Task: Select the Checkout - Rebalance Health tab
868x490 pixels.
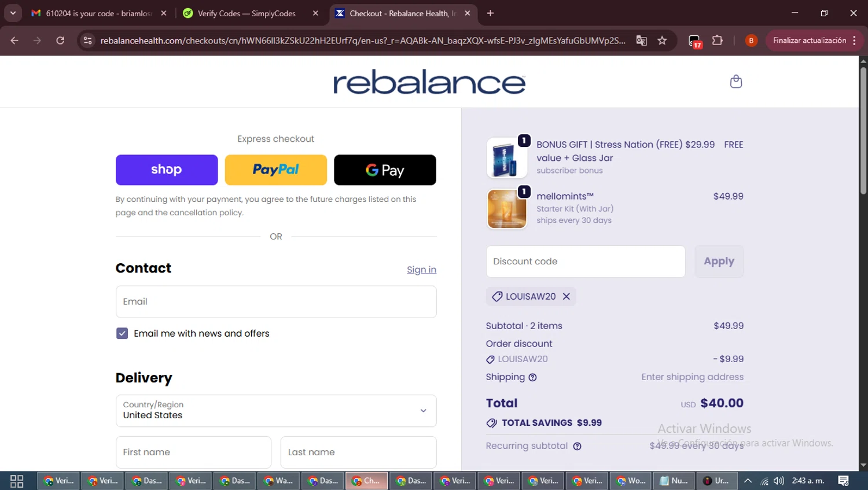Action: tap(403, 13)
